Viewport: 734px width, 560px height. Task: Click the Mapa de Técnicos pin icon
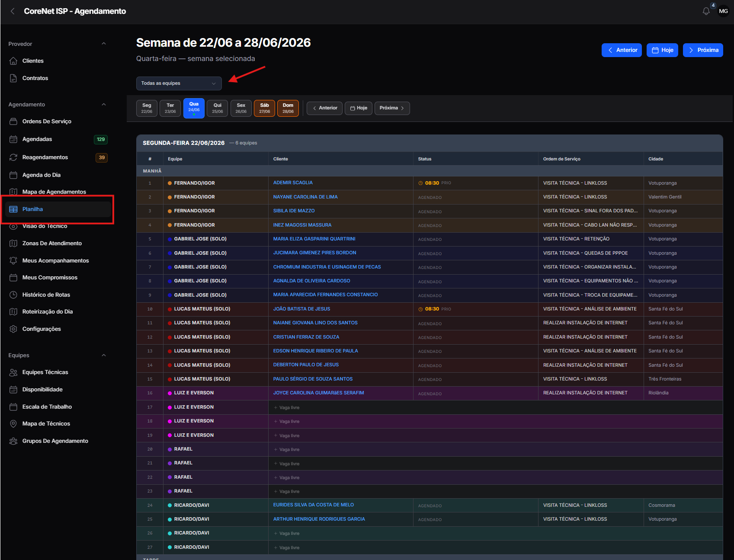pyautogui.click(x=13, y=424)
